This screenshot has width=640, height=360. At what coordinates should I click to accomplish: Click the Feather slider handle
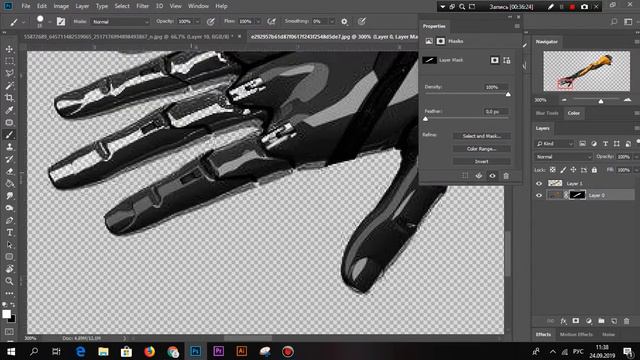coord(426,119)
